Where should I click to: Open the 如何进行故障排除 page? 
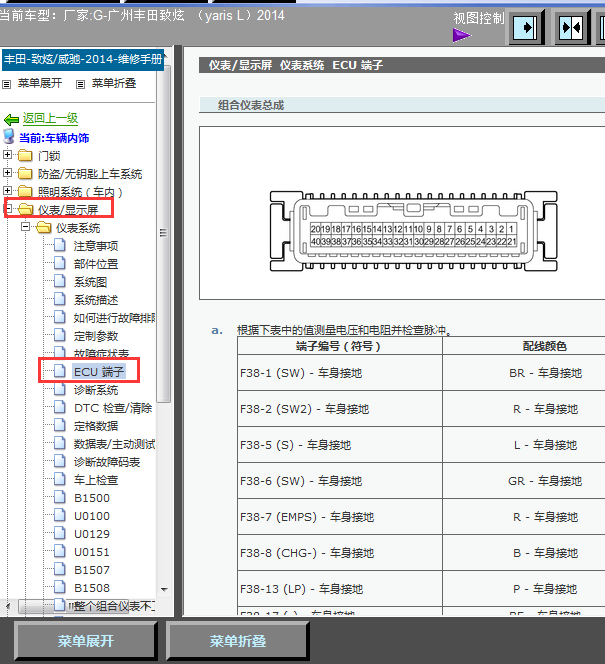[x=114, y=318]
